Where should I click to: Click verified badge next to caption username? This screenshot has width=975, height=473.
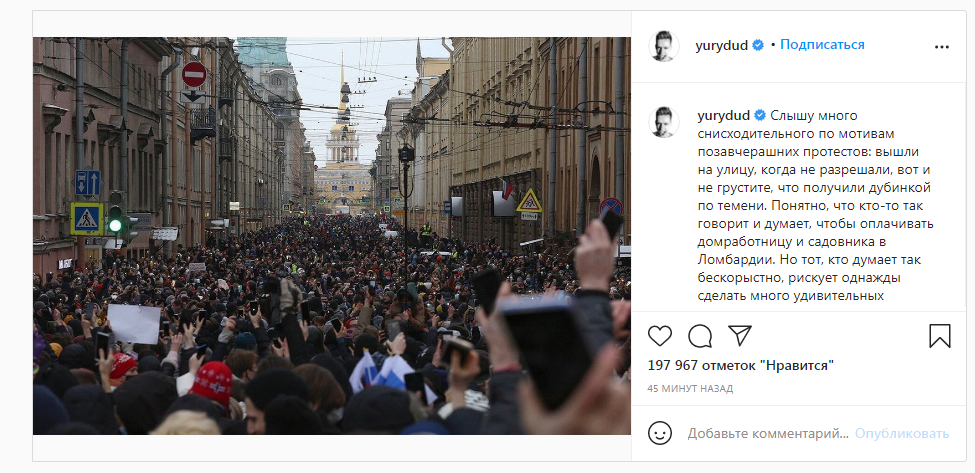click(x=760, y=116)
